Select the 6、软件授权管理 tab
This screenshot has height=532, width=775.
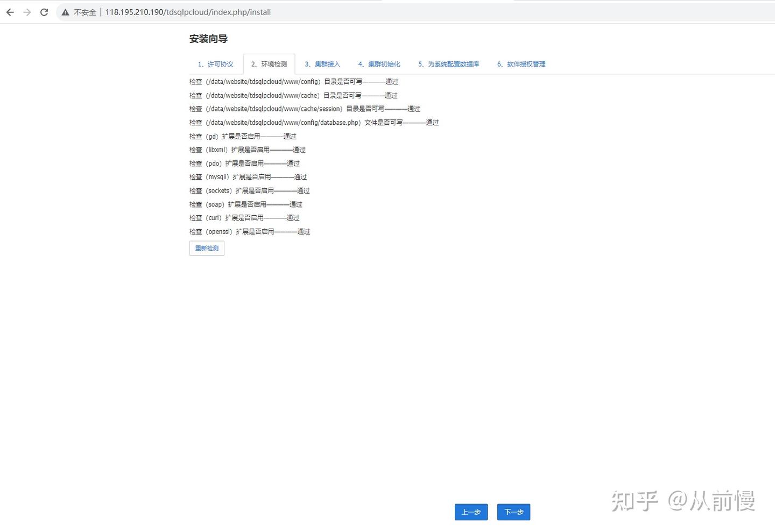click(x=520, y=63)
